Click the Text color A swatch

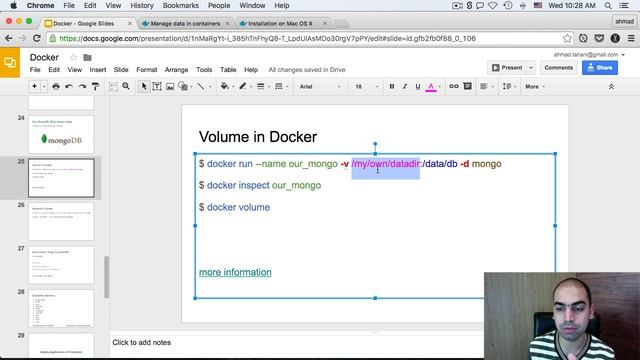coord(431,87)
